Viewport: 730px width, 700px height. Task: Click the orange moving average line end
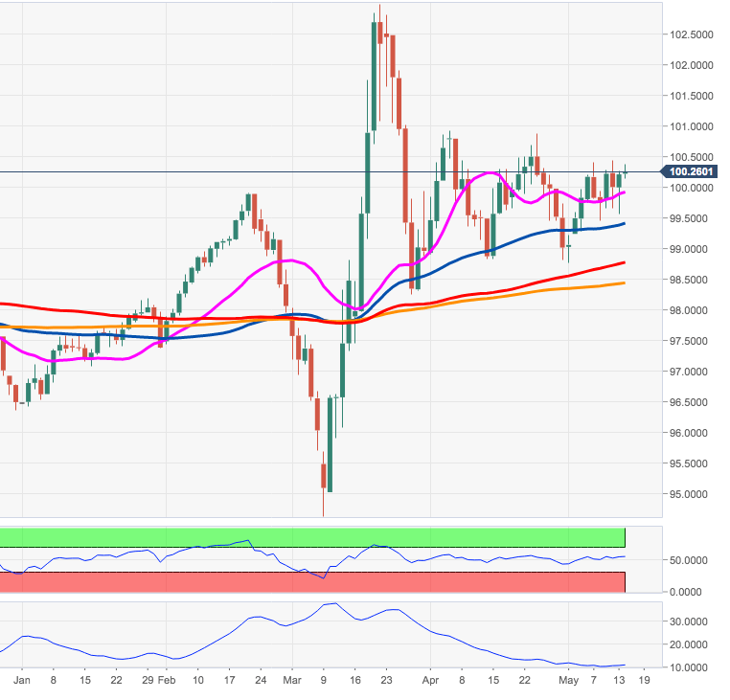click(623, 283)
